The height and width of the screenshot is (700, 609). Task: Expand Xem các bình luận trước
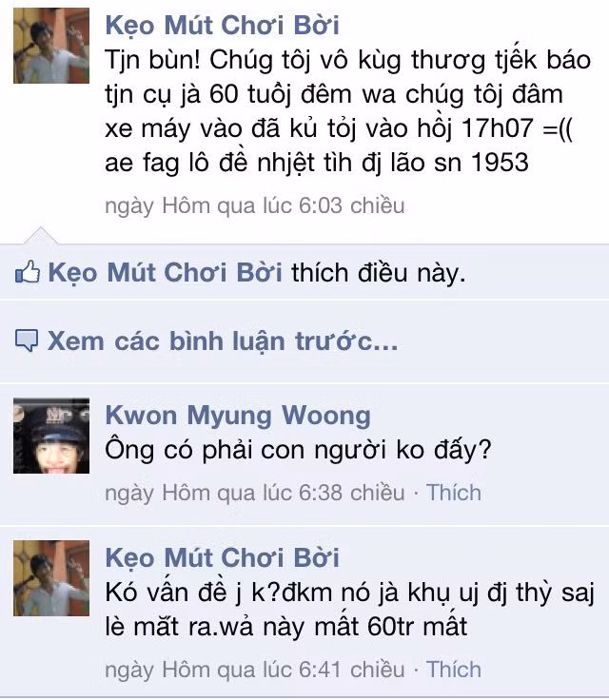coord(223,341)
